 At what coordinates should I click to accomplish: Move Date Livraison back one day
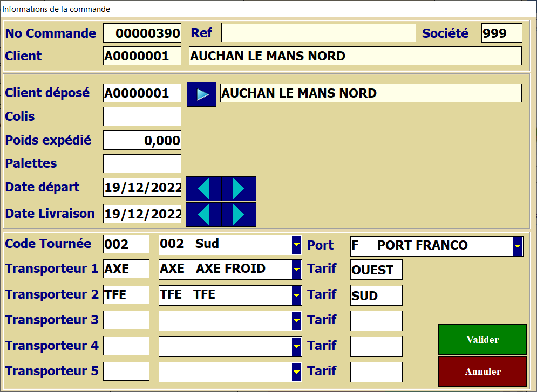click(x=203, y=215)
